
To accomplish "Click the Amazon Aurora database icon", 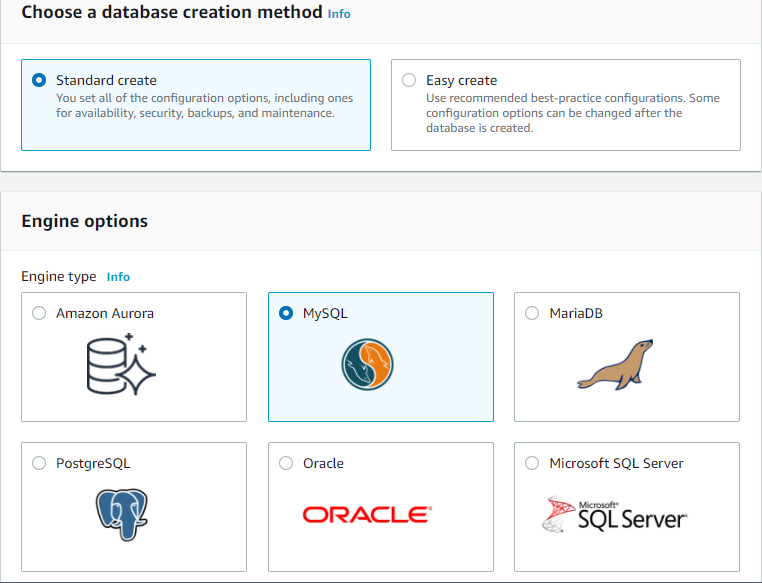I will click(120, 366).
